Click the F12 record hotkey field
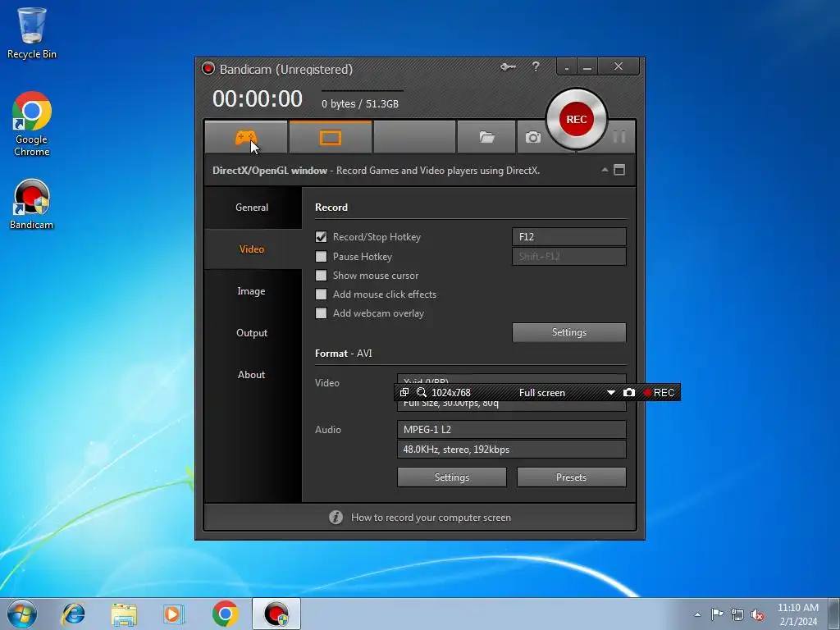The height and width of the screenshot is (630, 840). click(x=569, y=237)
